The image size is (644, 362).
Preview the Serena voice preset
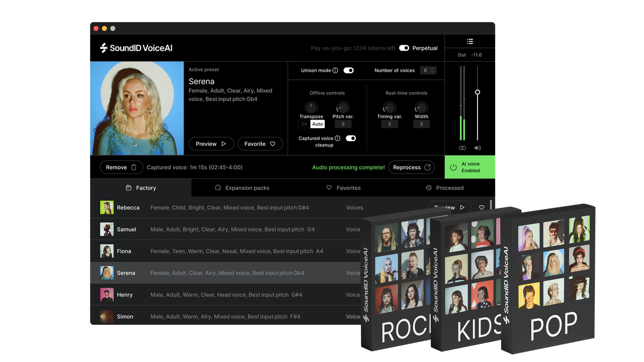click(x=211, y=144)
